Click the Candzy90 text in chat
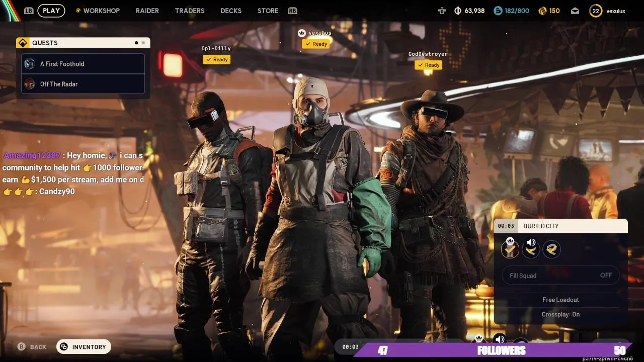 tap(56, 192)
